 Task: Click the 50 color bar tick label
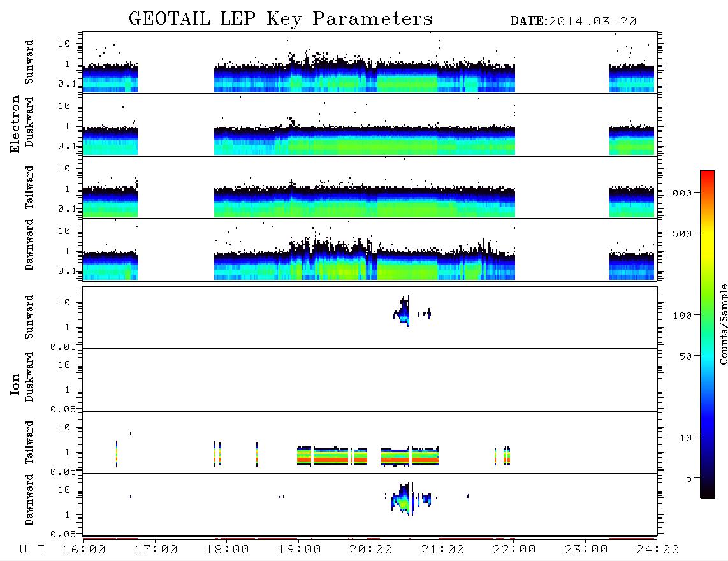tap(686, 356)
